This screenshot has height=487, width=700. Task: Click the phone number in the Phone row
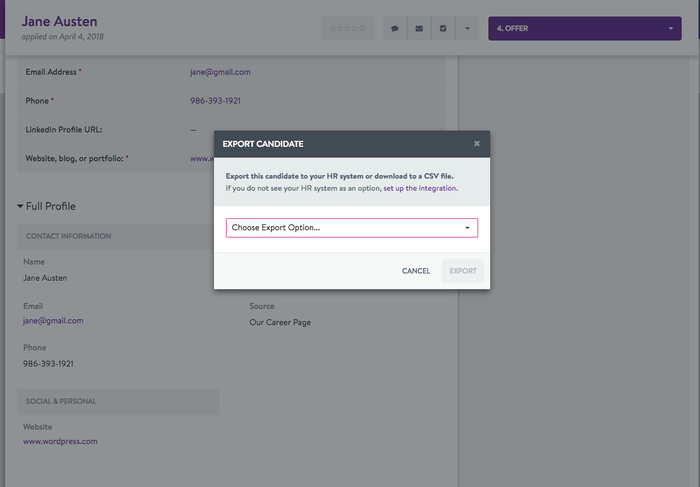[216, 101]
